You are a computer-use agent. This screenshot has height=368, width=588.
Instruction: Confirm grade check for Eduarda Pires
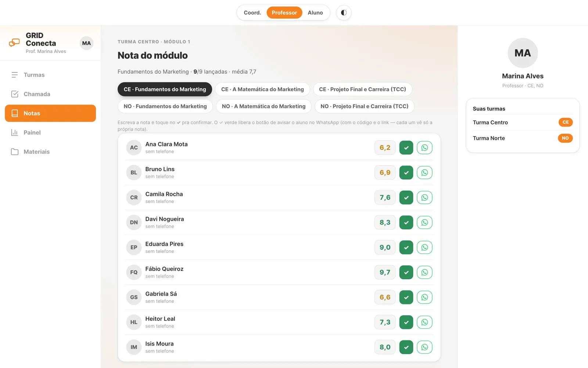(x=406, y=247)
